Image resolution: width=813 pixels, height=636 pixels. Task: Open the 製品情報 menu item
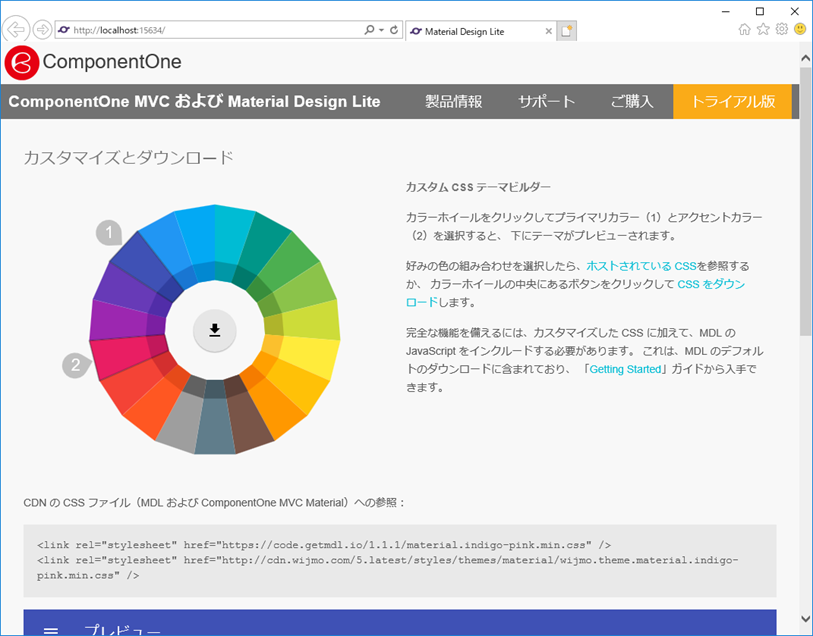coord(454,102)
